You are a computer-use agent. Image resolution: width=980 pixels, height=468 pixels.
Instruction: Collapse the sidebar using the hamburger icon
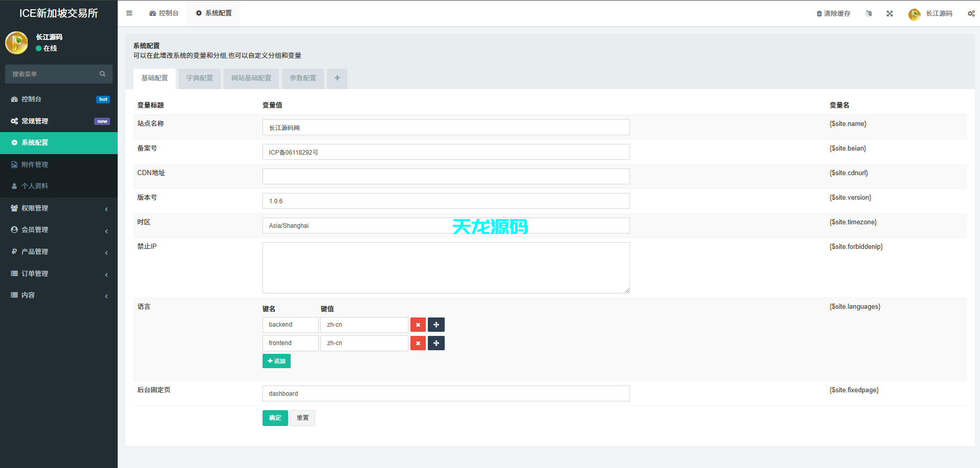click(x=129, y=13)
